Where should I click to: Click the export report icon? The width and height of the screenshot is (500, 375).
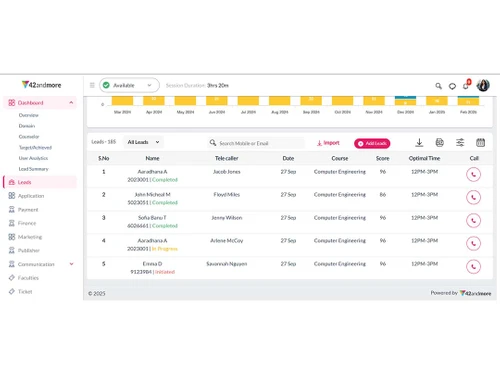[440, 143]
